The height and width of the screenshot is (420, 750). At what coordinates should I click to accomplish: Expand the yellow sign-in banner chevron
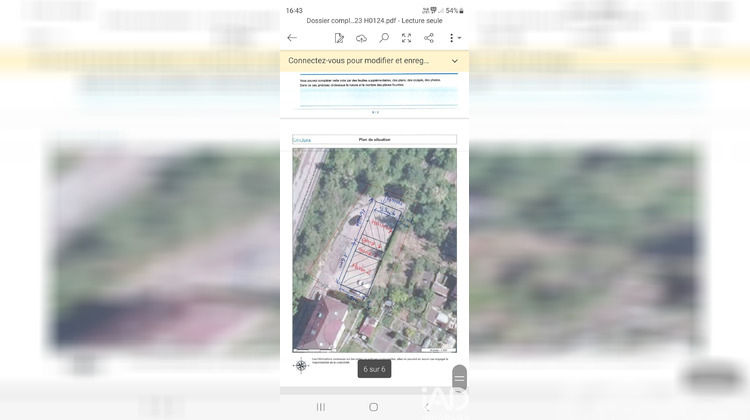[x=455, y=61]
